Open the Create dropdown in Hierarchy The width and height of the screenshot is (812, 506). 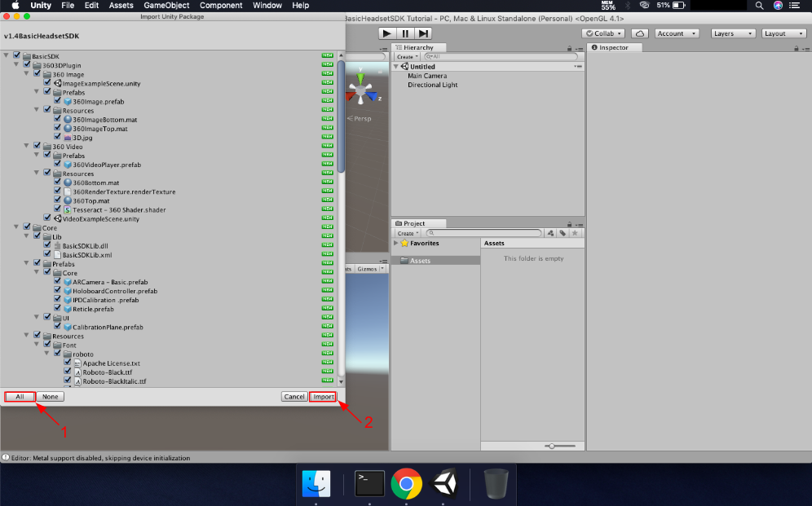coord(408,56)
